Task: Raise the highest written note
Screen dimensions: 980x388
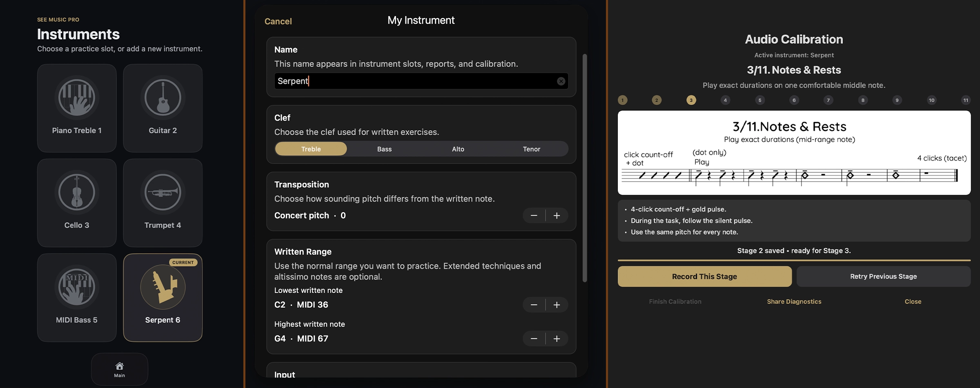Action: click(557, 339)
